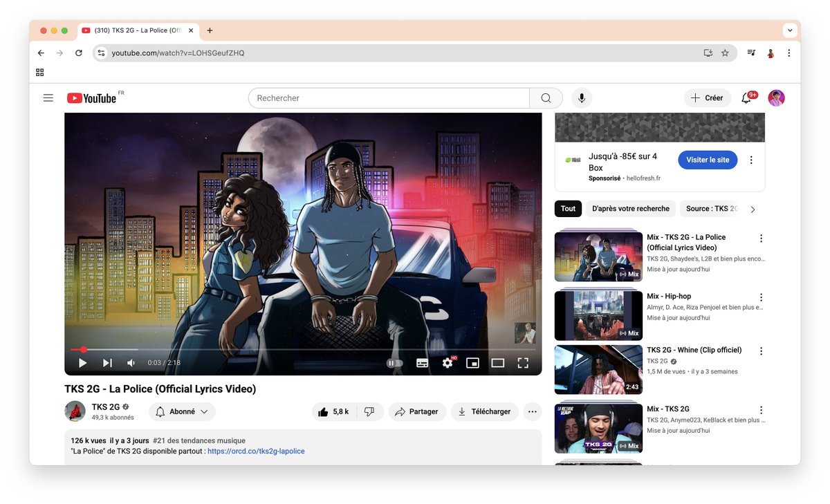Open the YouTube hamburger guide menu
Image resolution: width=830 pixels, height=504 pixels.
tap(48, 98)
